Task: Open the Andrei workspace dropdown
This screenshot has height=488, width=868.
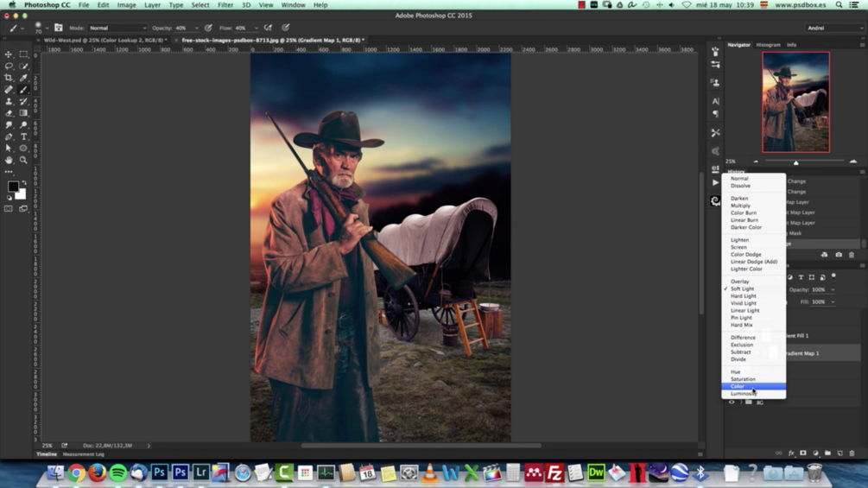Action: [x=834, y=28]
